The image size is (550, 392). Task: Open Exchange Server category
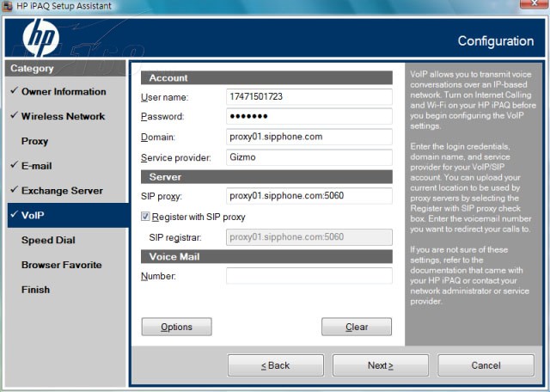tap(61, 191)
